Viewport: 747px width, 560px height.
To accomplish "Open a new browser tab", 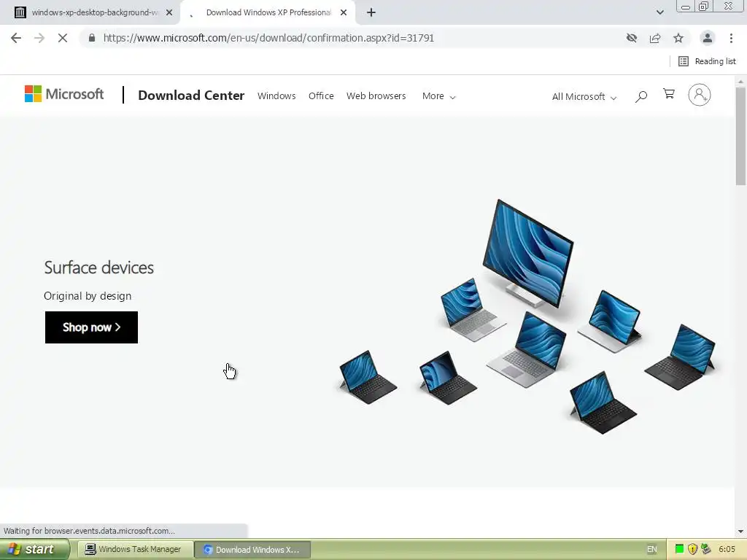I will tap(371, 12).
